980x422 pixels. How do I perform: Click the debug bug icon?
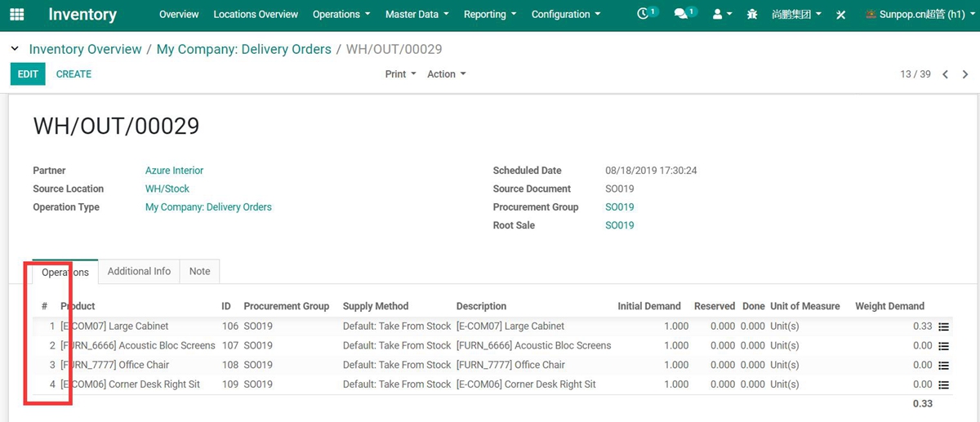click(x=752, y=15)
